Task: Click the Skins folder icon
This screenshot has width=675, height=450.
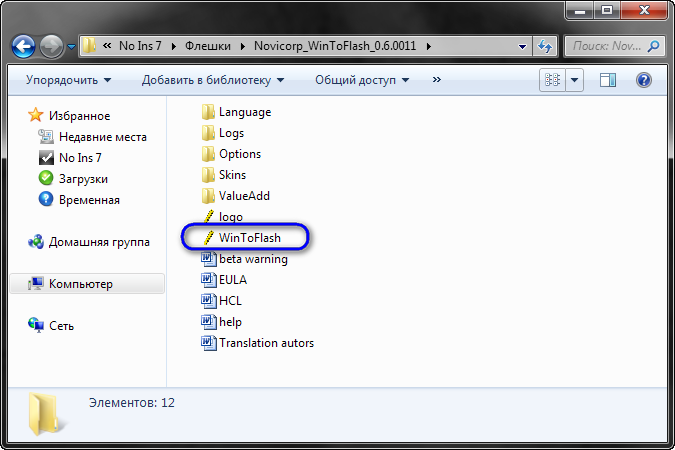Action: tap(208, 175)
